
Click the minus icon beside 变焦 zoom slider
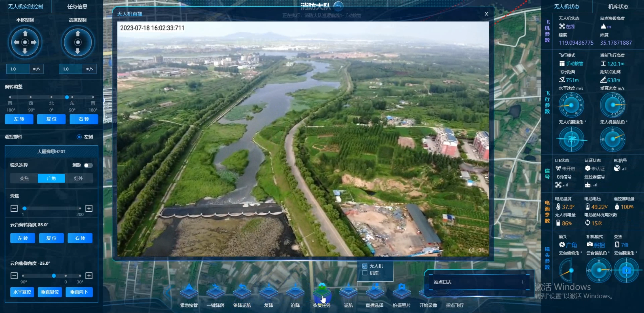point(14,208)
